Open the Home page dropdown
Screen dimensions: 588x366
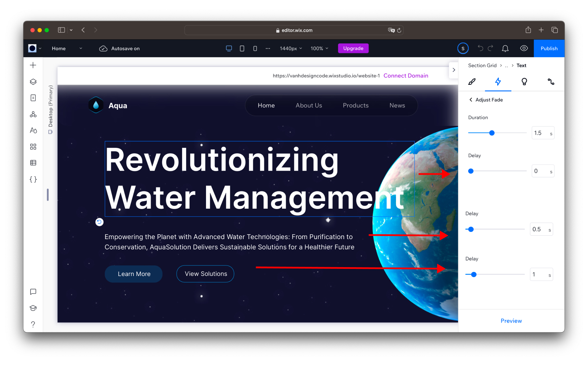[x=67, y=49]
